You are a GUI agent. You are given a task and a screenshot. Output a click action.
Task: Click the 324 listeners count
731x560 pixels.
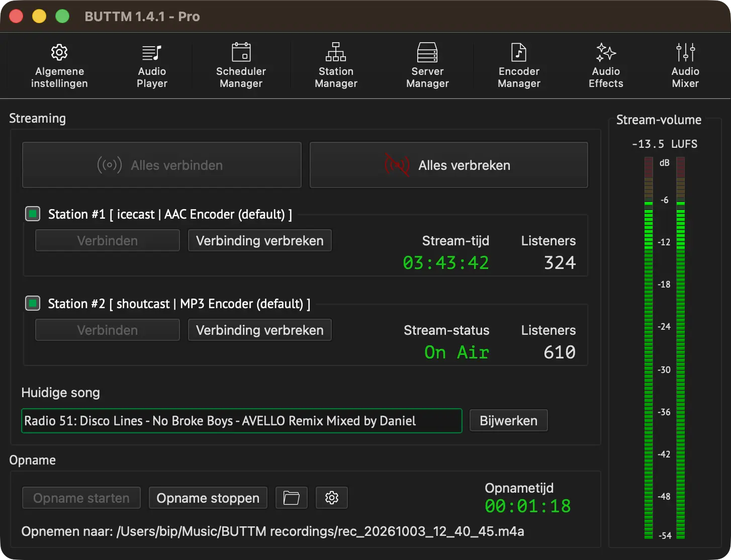pos(560,263)
